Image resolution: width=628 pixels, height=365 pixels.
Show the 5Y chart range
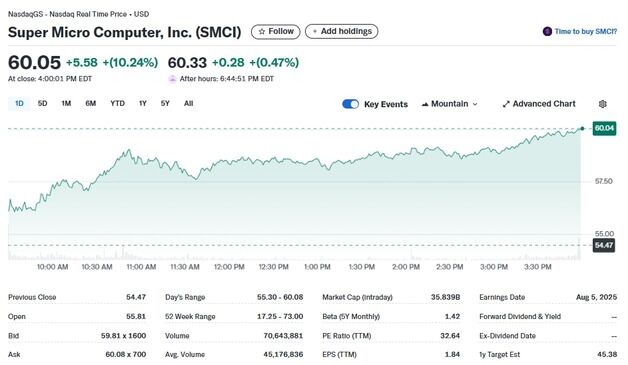pos(165,103)
